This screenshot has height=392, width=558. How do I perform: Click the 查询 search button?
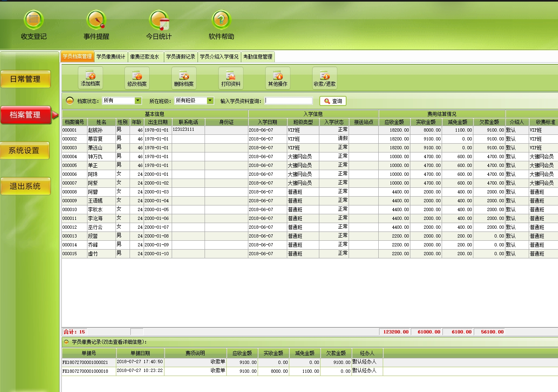[333, 101]
